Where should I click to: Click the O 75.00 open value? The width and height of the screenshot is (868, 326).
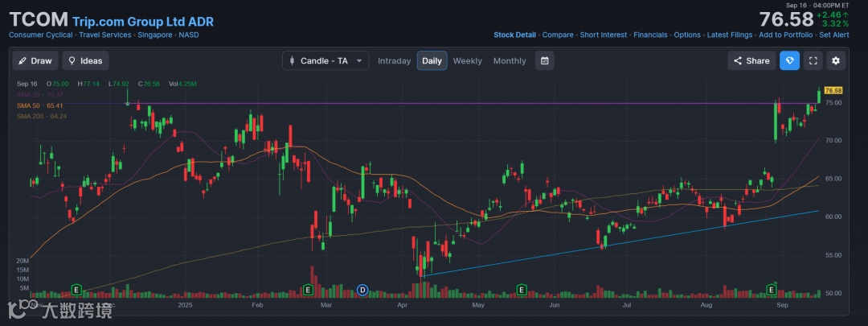[58, 84]
